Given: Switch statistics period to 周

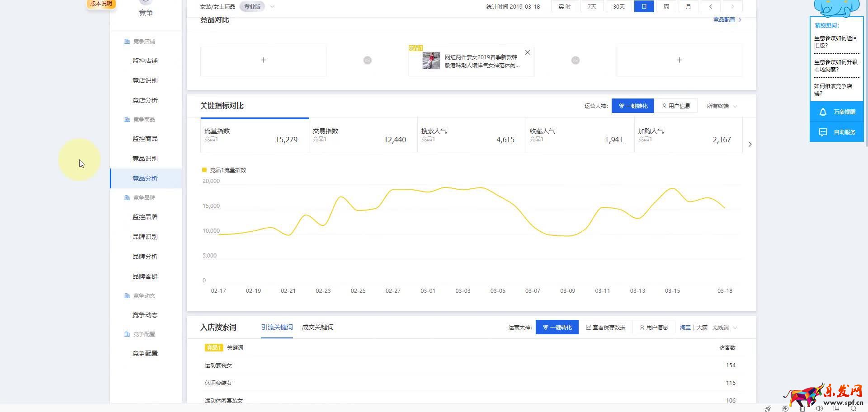Looking at the screenshot, I should click(x=666, y=6).
